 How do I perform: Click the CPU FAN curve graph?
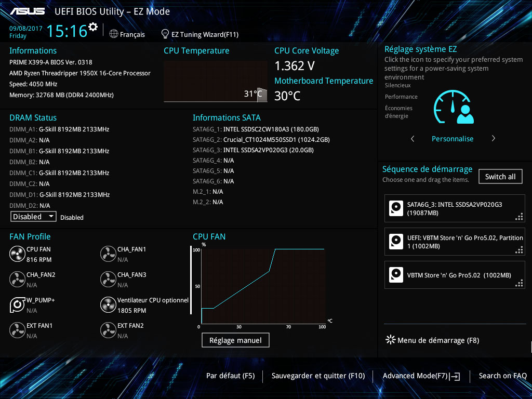[x=263, y=286]
